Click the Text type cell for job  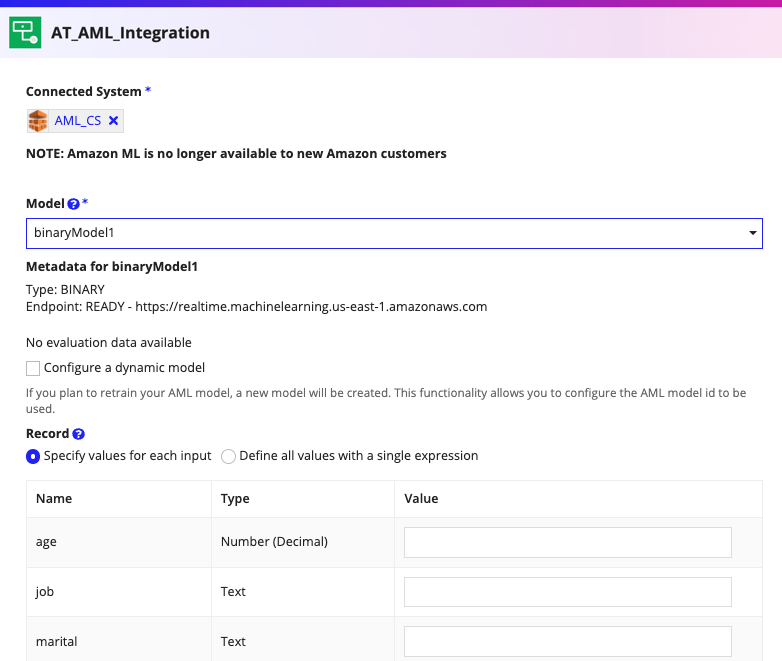point(303,592)
